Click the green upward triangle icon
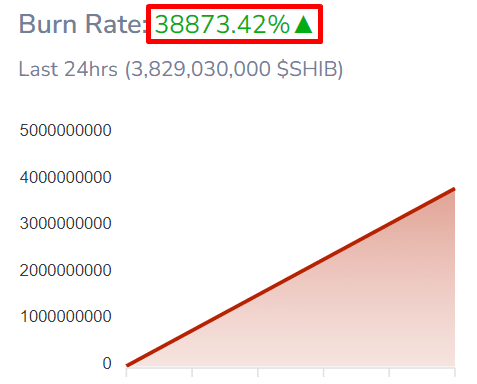 [303, 25]
